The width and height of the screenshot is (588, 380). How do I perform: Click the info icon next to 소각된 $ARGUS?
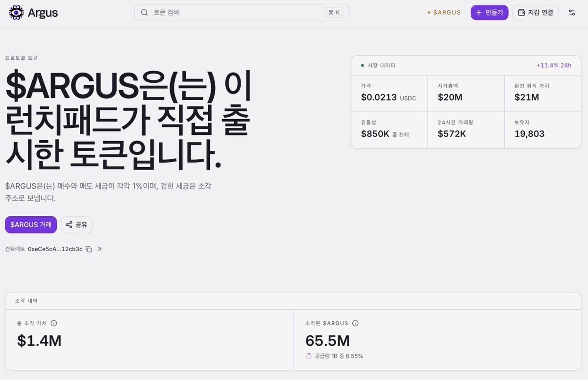pyautogui.click(x=355, y=323)
